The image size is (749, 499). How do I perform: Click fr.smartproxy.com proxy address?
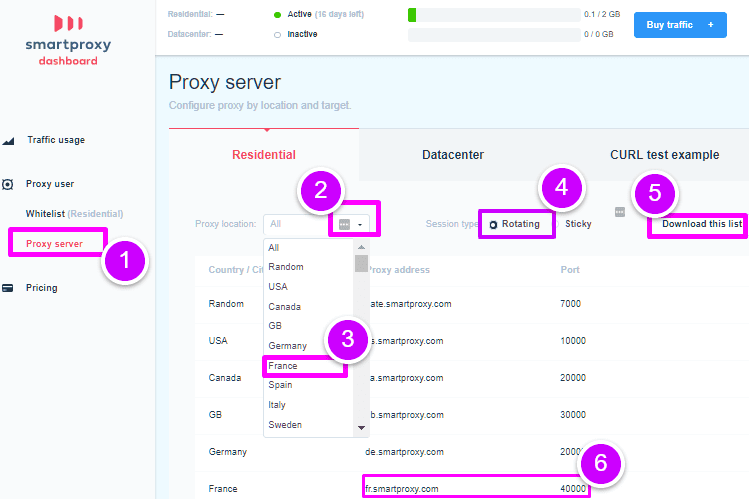pyautogui.click(x=401, y=489)
